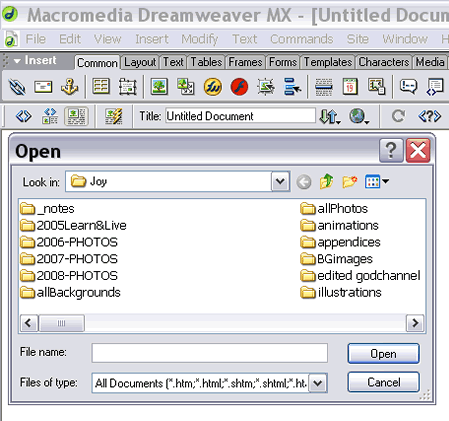Image resolution: width=449 pixels, height=421 pixels.
Task: Expand the Look in folder dropdown
Action: coord(280,182)
